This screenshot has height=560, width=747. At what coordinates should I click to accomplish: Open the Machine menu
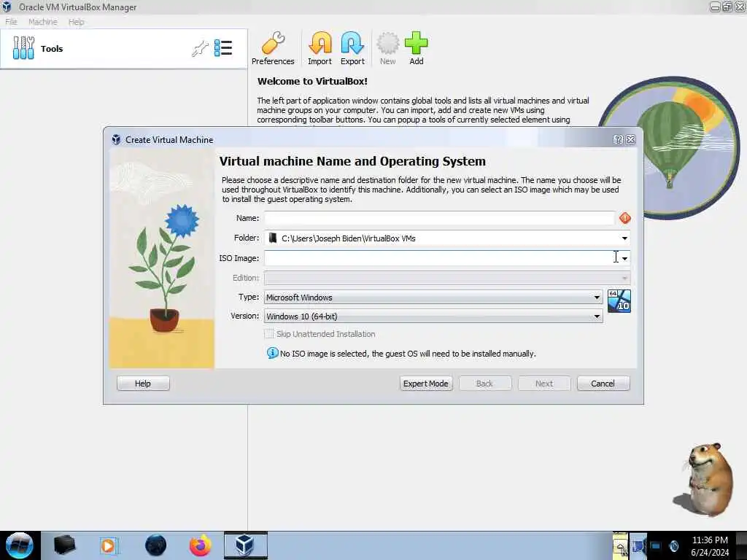coord(43,21)
